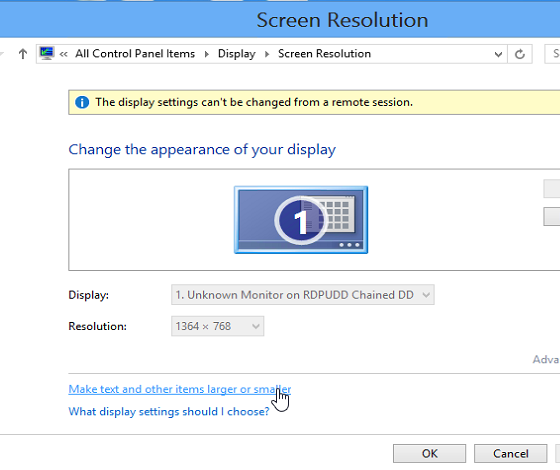
Task: Open the address bar history dropdown
Action: coord(498,54)
